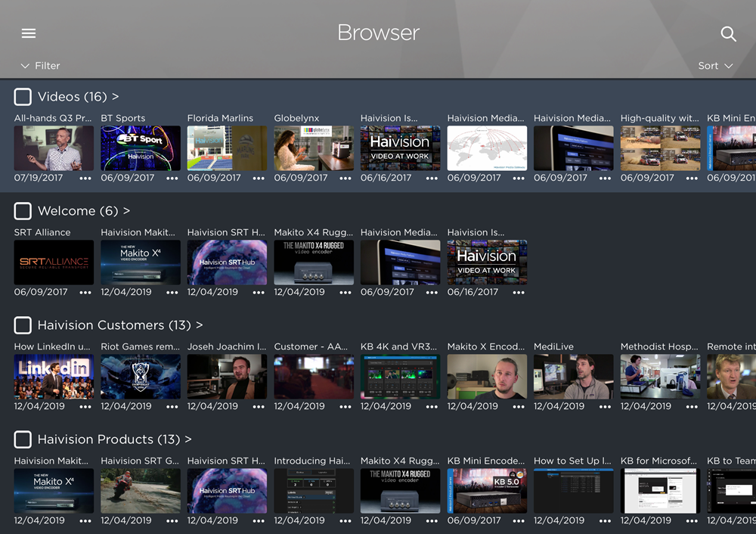The height and width of the screenshot is (534, 756).
Task: Expand the Filter options
Action: (x=40, y=66)
